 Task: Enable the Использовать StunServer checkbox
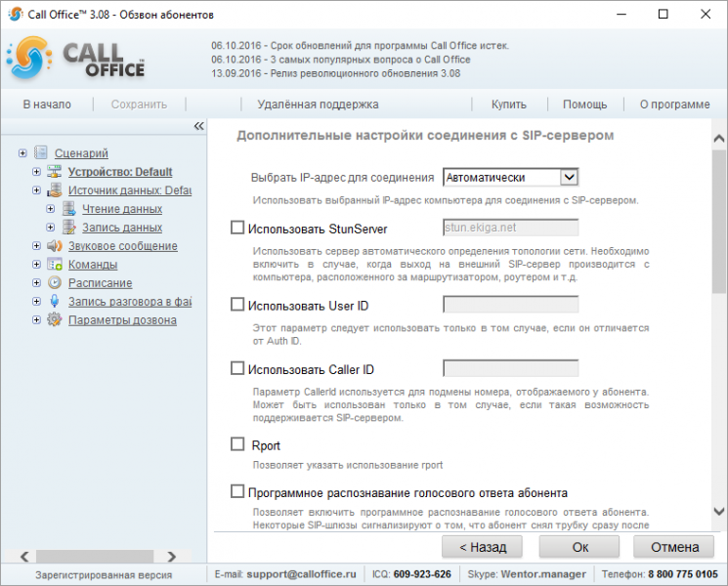pyautogui.click(x=237, y=228)
